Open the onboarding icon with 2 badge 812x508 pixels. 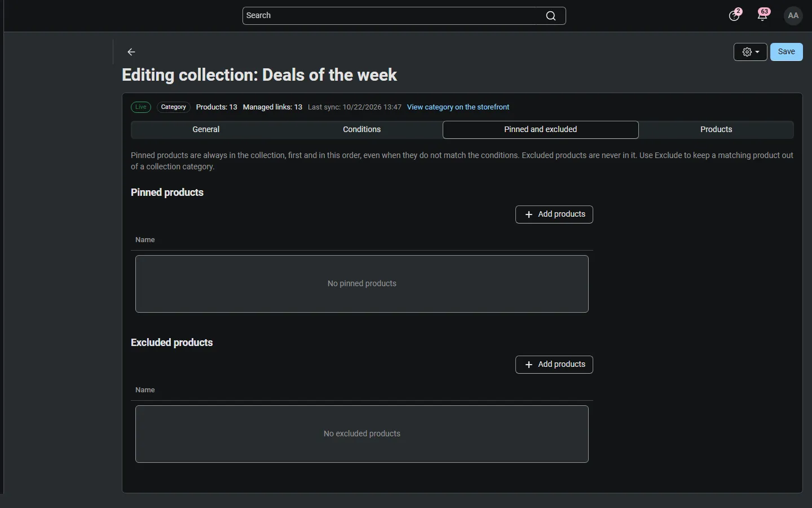[735, 15]
